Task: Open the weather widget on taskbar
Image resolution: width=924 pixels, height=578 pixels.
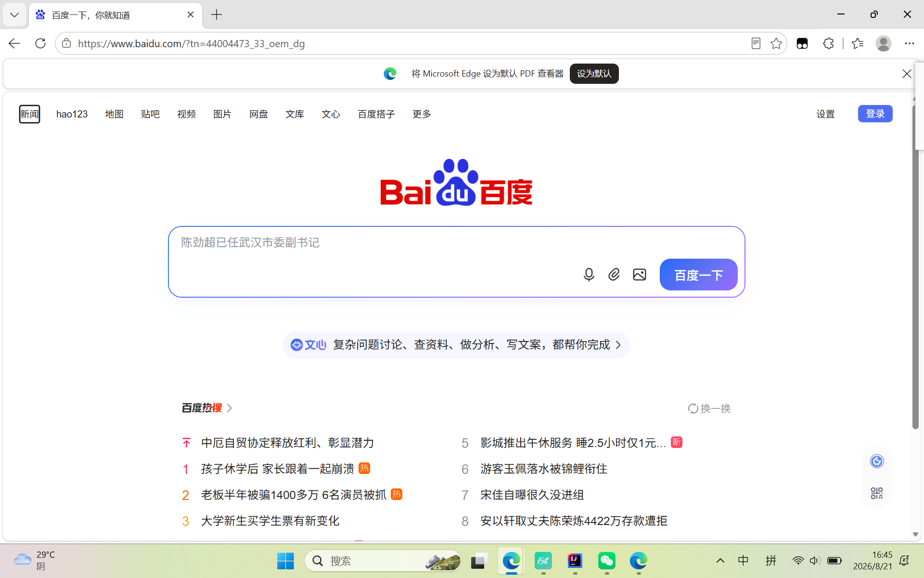Action: (x=35, y=561)
